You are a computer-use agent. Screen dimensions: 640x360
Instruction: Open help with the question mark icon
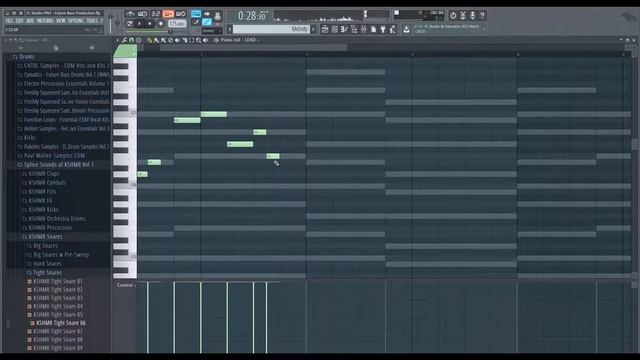(x=482, y=16)
